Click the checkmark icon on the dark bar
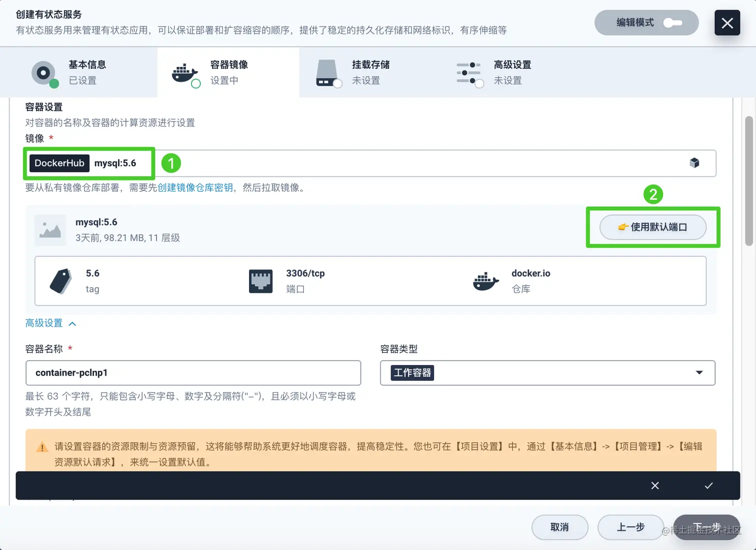The height and width of the screenshot is (550, 756). [708, 486]
